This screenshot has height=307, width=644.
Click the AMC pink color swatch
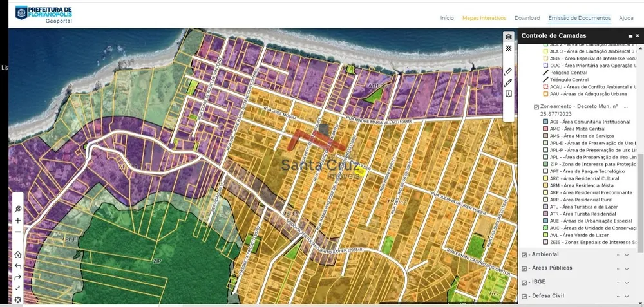545,129
